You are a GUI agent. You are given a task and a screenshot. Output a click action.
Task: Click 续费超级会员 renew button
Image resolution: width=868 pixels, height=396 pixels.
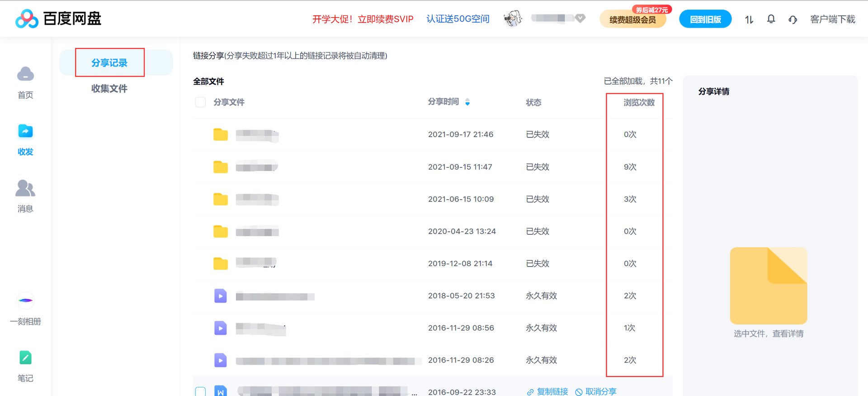point(632,19)
